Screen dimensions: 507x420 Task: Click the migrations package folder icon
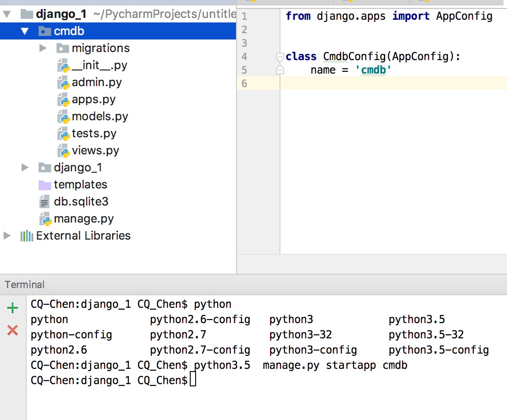tap(63, 48)
